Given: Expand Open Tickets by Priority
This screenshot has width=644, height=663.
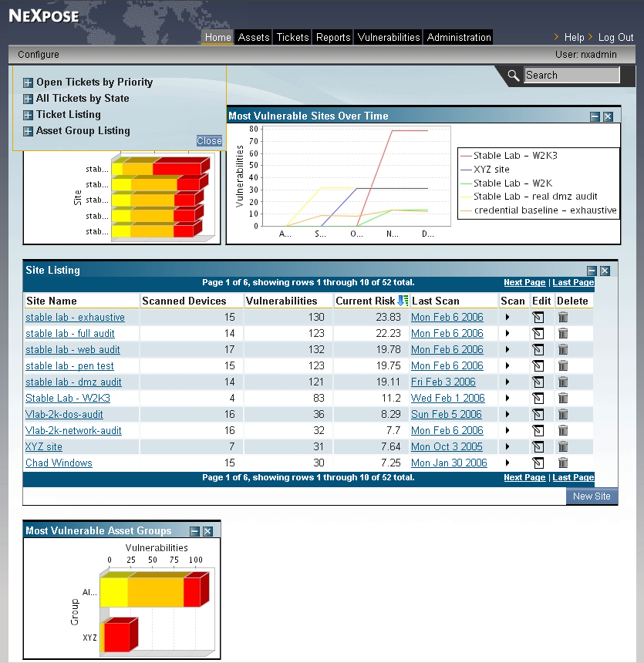Looking at the screenshot, I should (28, 82).
